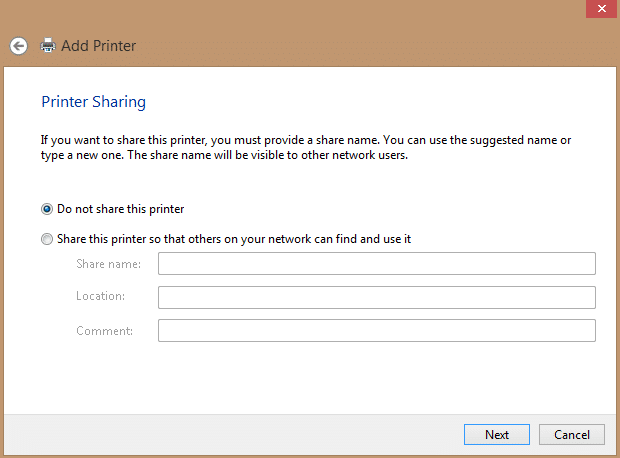Click inside the Comment field

tap(376, 331)
